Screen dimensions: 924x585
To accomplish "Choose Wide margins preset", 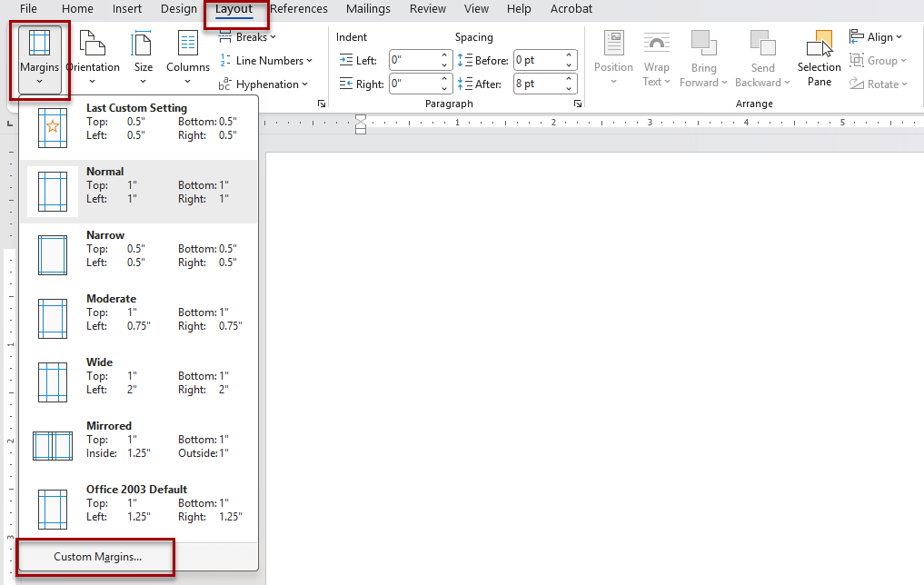I will click(138, 382).
